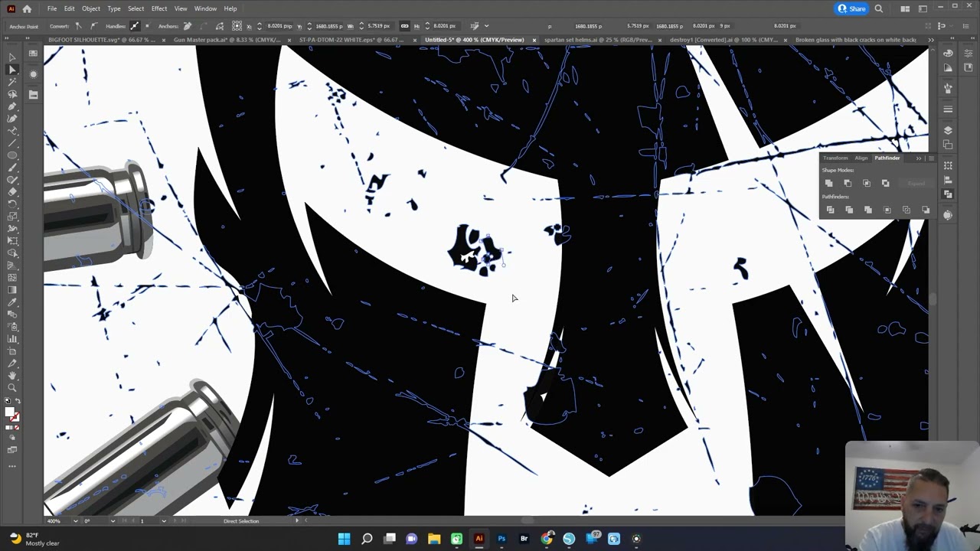Click Exclude shape mode in Pathfinder
This screenshot has height=551, width=980.
[x=886, y=184]
